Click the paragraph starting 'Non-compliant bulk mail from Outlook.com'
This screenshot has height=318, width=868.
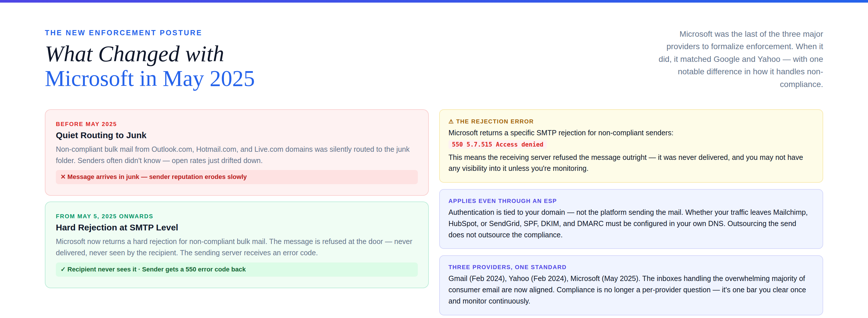233,155
